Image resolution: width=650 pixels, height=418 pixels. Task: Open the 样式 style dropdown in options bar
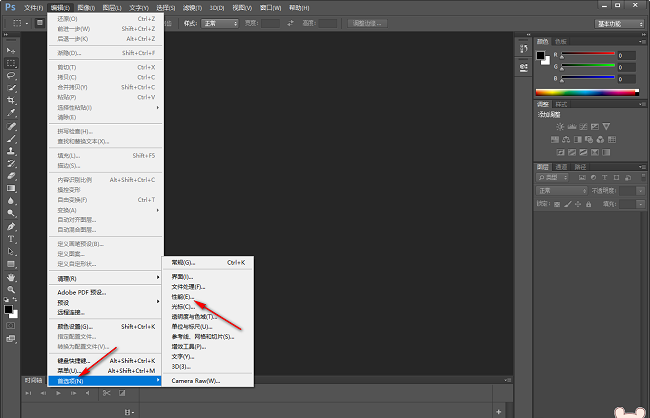coord(220,22)
